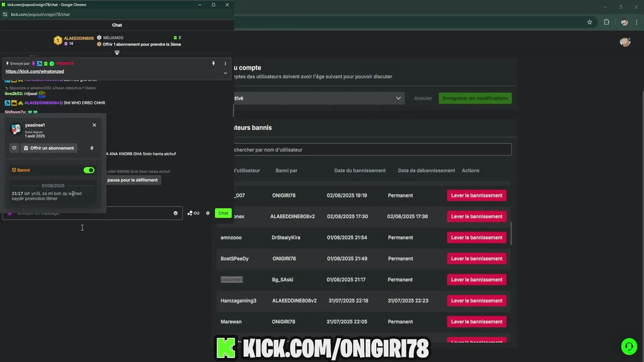Bookmark the page with the star icon
This screenshot has width=644, height=362.
click(590, 22)
